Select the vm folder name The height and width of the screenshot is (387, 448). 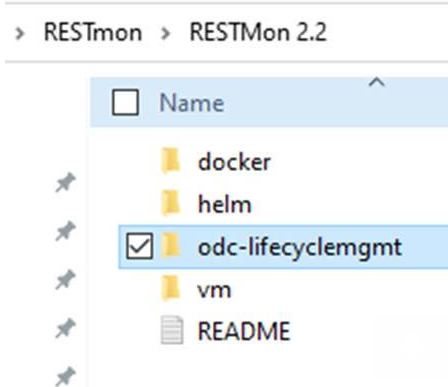coord(214,290)
